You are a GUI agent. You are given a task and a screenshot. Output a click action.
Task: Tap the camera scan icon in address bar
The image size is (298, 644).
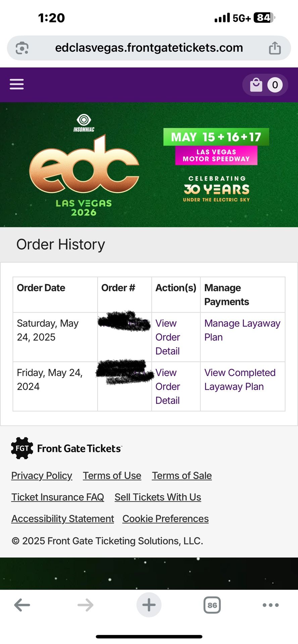(22, 48)
